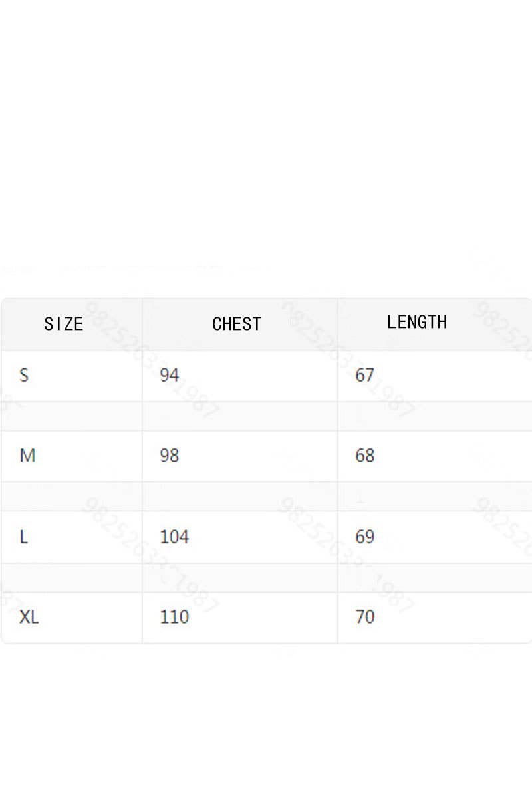532x798 pixels.
Task: Click empty chest cell between 104 and 110
Action: click(239, 578)
